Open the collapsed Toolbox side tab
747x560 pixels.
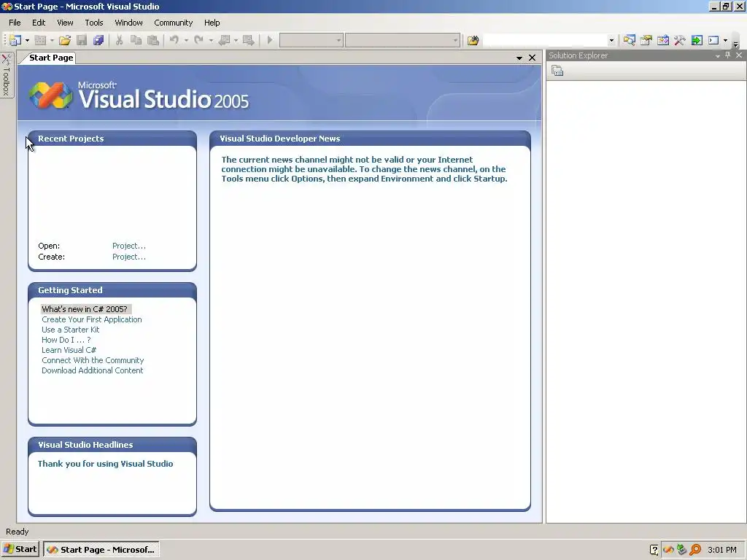pyautogui.click(x=7, y=75)
